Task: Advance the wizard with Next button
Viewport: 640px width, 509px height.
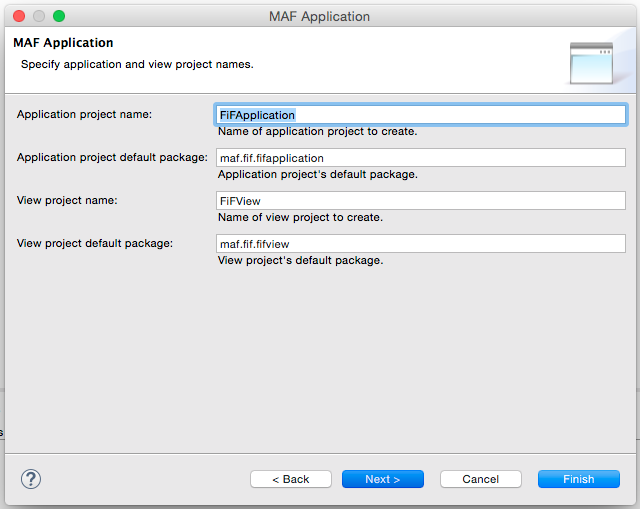Action: click(383, 479)
